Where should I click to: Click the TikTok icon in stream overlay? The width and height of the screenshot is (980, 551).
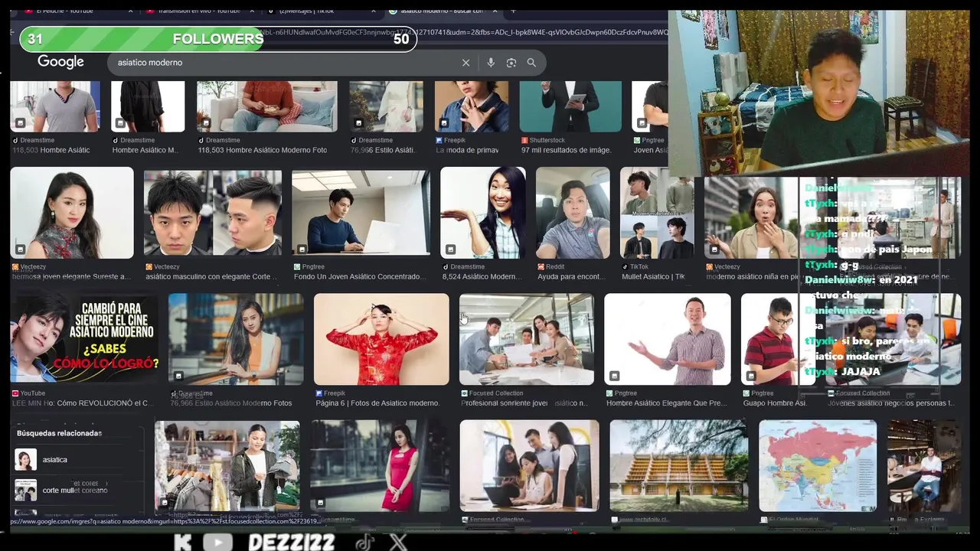(364, 543)
